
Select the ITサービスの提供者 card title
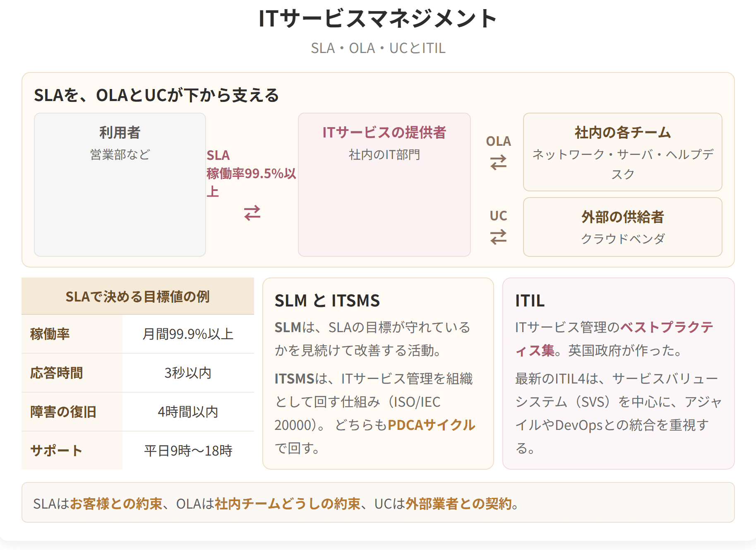pos(384,133)
